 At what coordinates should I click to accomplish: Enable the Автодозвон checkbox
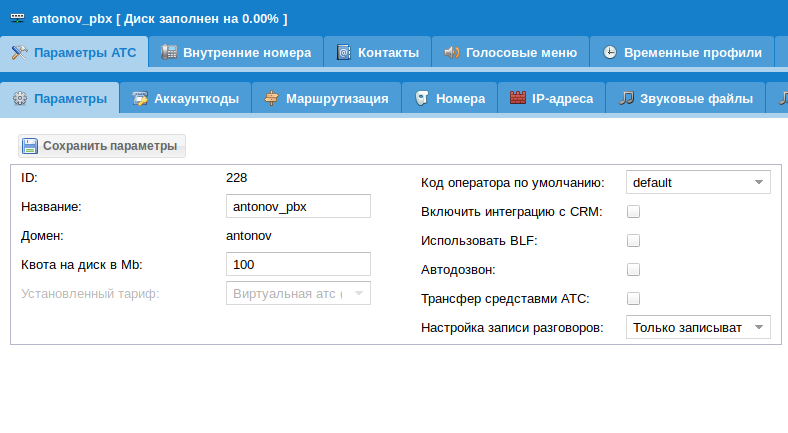633,270
